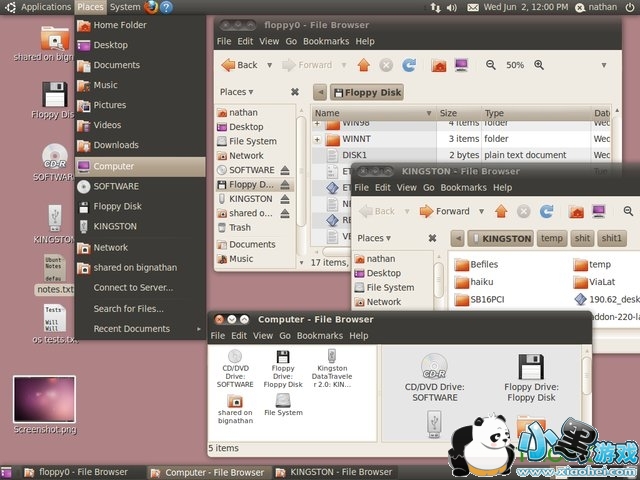The height and width of the screenshot is (480, 640).
Task: Reload the floppy0 folder view
Action: [408, 65]
